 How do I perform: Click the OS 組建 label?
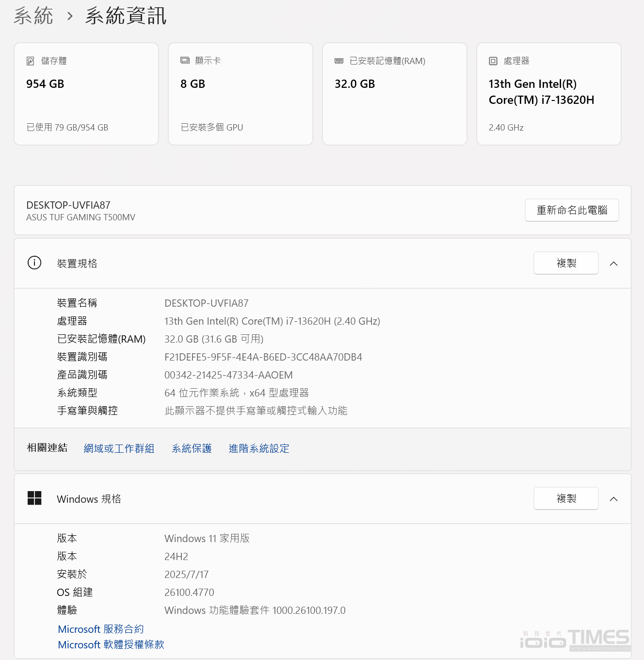75,593
